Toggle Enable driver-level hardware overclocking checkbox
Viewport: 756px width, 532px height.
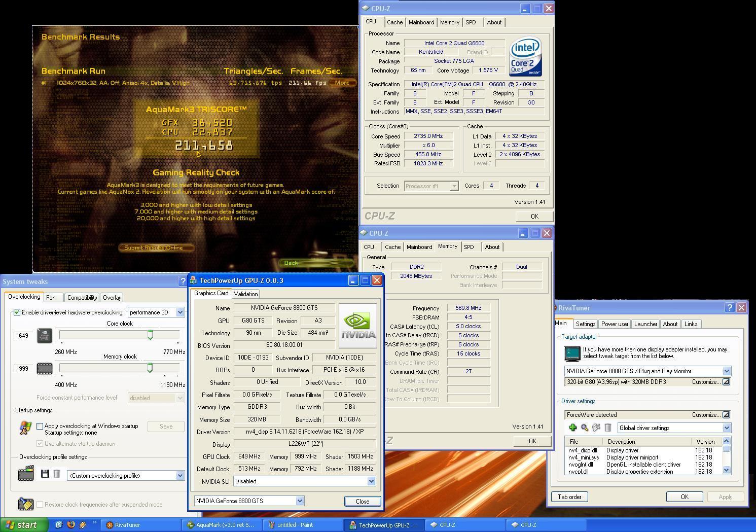tap(17, 312)
